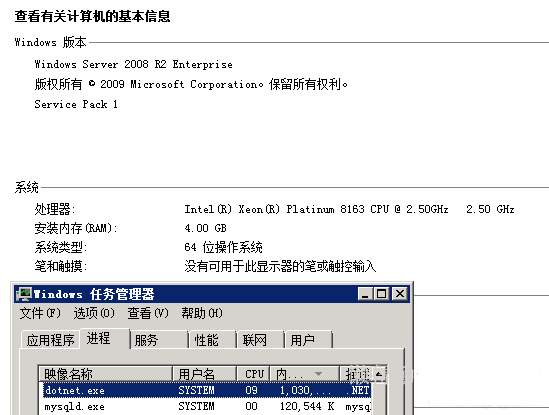Click the 120,544 K memory value
The image size is (549, 415).
tap(307, 406)
